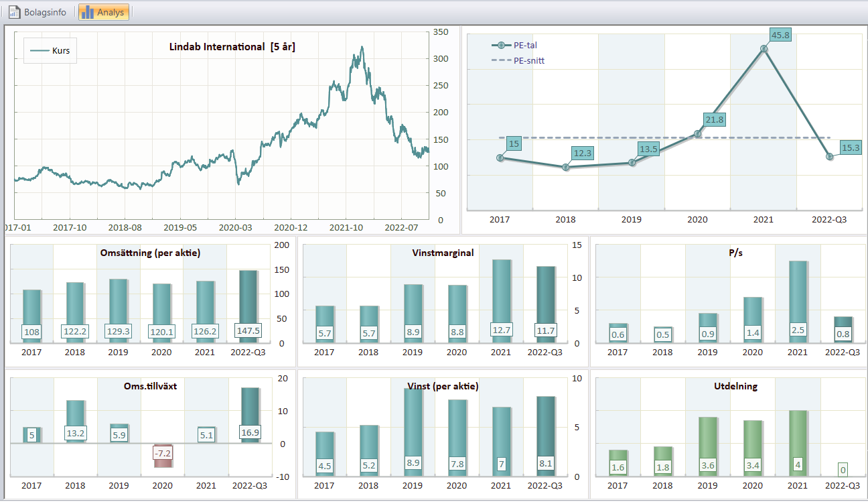Click the 4.5 Vinst bar value
This screenshot has width=868, height=502.
(325, 465)
